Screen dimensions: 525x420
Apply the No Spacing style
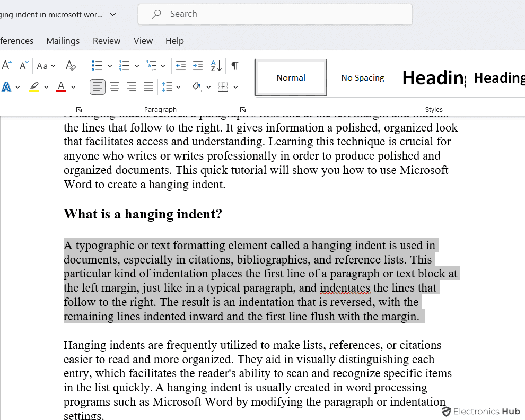pos(362,77)
